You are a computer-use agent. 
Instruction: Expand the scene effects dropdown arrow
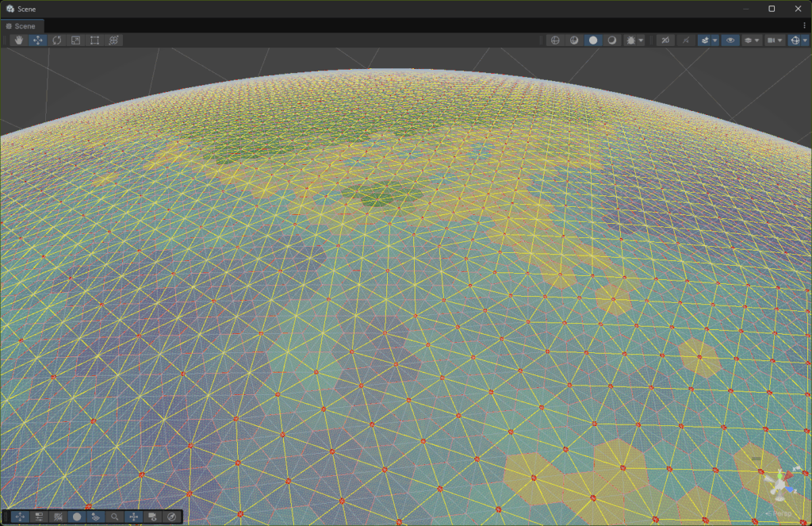[x=714, y=40]
